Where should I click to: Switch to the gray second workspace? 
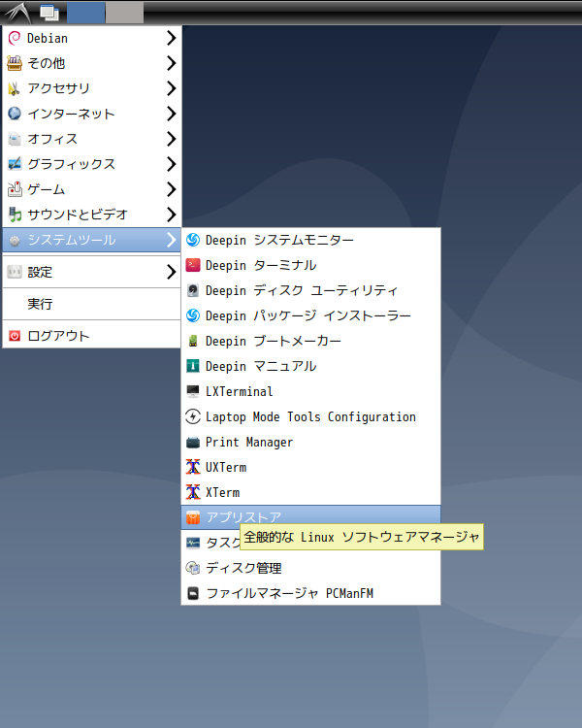(x=124, y=13)
